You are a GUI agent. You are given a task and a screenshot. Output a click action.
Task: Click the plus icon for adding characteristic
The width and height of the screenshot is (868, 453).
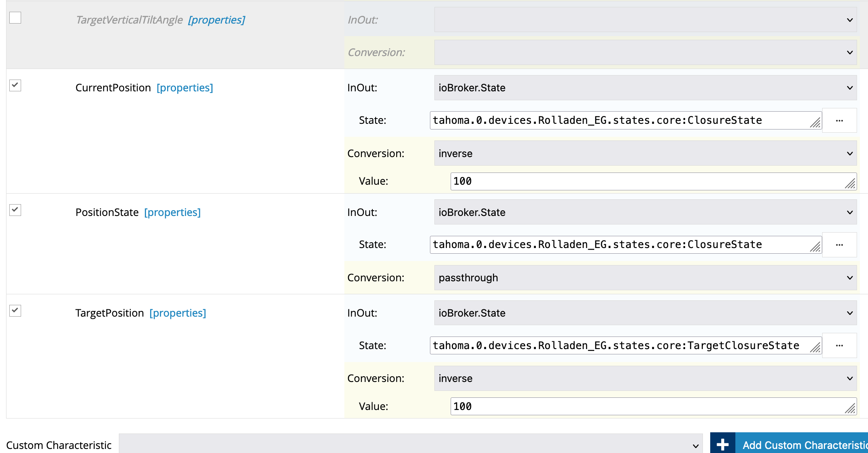(722, 444)
